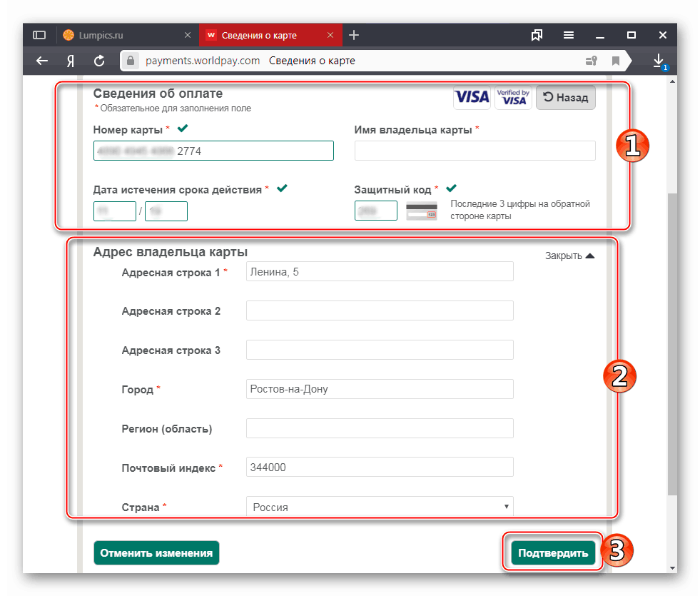Reload the current page
The image size is (700, 596).
pos(99,61)
